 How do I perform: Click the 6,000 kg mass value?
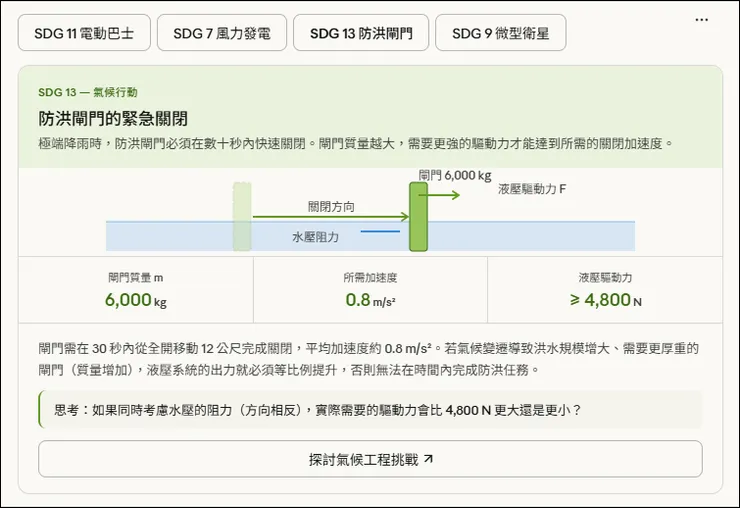(135, 300)
